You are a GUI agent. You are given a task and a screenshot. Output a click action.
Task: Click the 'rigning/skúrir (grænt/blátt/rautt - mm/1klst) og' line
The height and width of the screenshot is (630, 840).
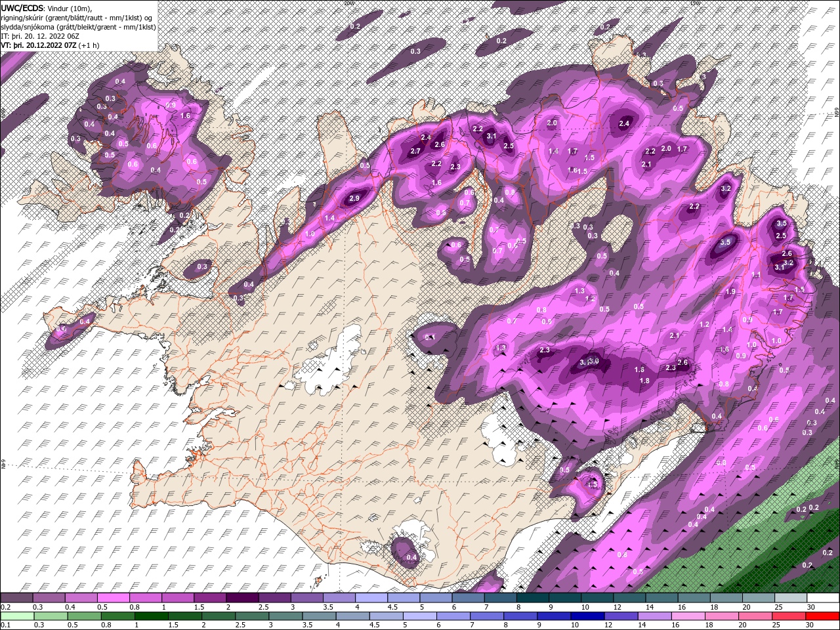point(77,17)
